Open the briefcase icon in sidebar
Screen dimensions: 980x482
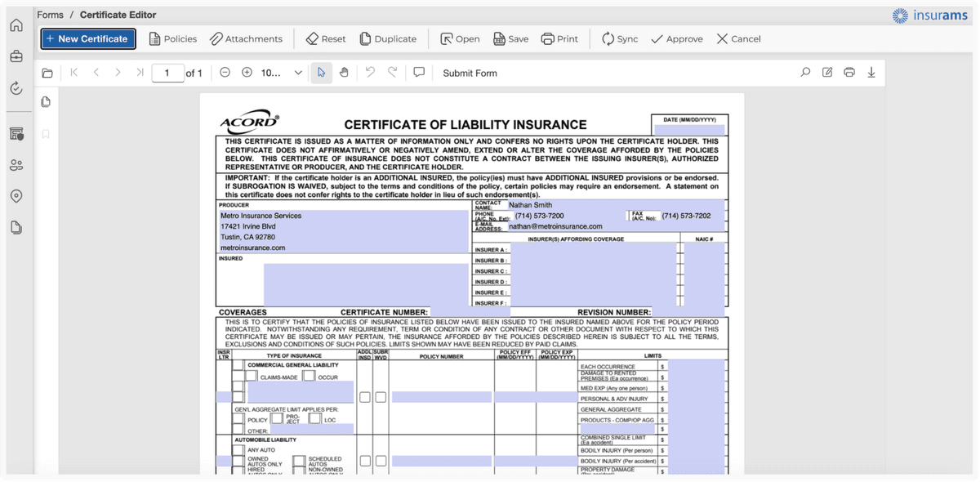tap(16, 56)
